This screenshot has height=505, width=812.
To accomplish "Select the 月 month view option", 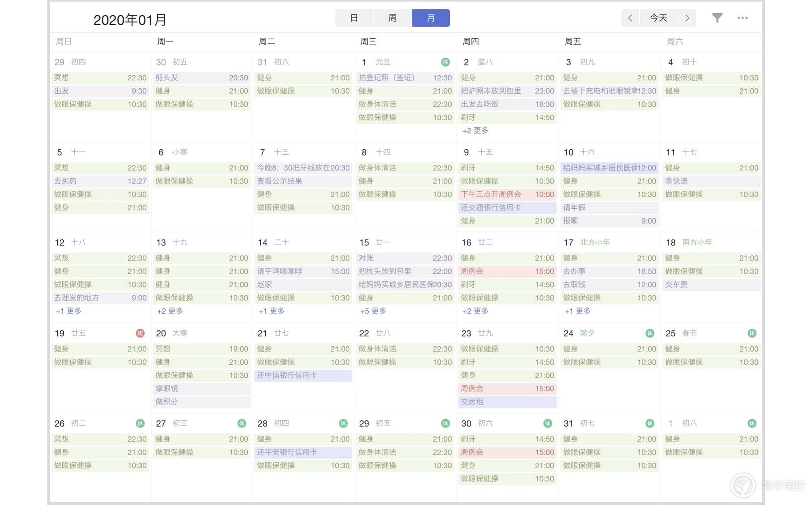I will click(431, 18).
